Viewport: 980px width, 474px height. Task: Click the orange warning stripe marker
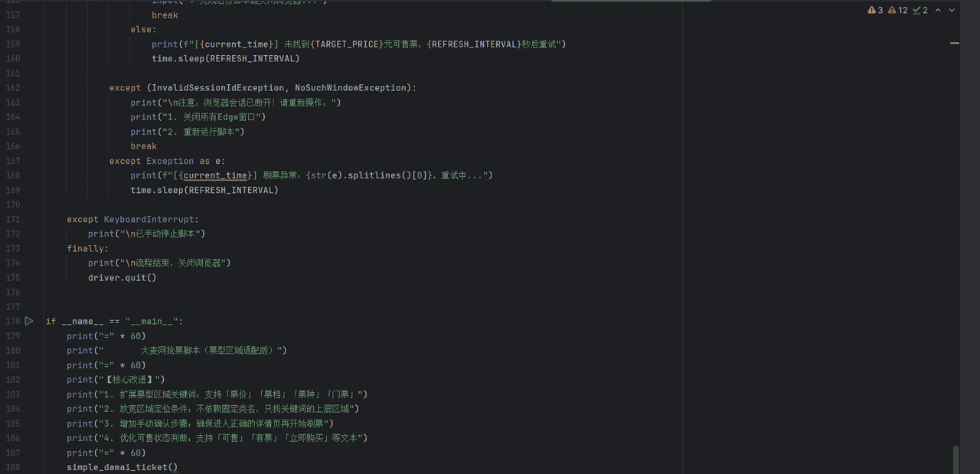point(955,44)
